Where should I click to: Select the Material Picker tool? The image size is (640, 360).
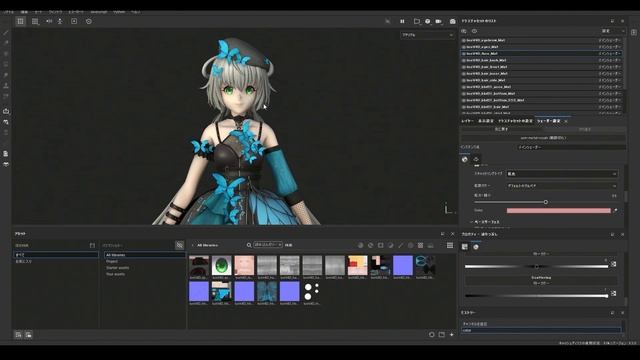click(x=6, y=96)
